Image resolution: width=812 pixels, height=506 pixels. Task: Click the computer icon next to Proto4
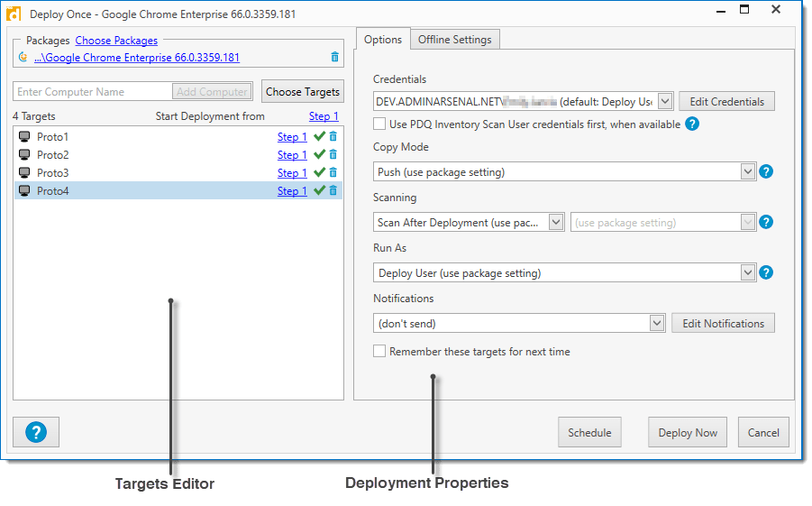(24, 191)
